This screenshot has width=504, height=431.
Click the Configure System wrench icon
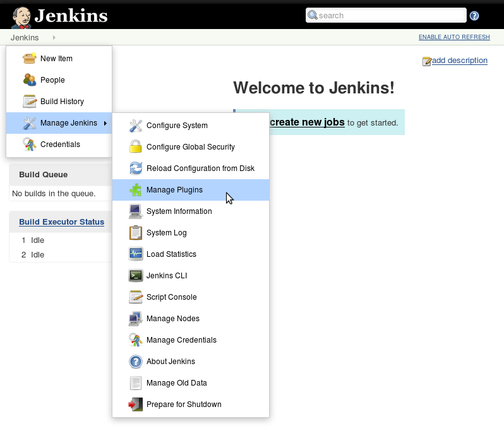136,126
